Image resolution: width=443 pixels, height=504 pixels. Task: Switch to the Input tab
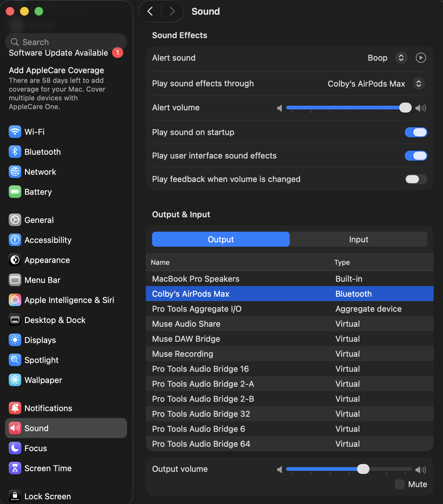pos(359,239)
